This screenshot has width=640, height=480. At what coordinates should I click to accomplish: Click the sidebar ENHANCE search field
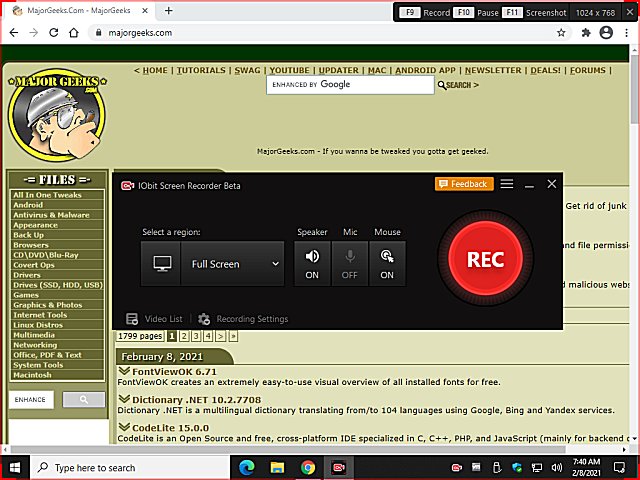pyautogui.click(x=31, y=400)
